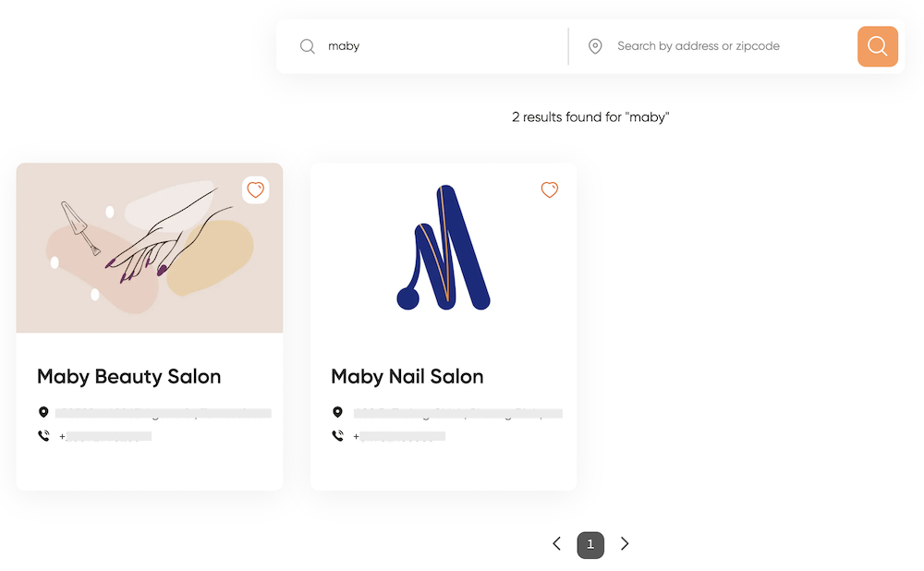
Task: Go to the previous page with the left chevron
Action: 557,543
